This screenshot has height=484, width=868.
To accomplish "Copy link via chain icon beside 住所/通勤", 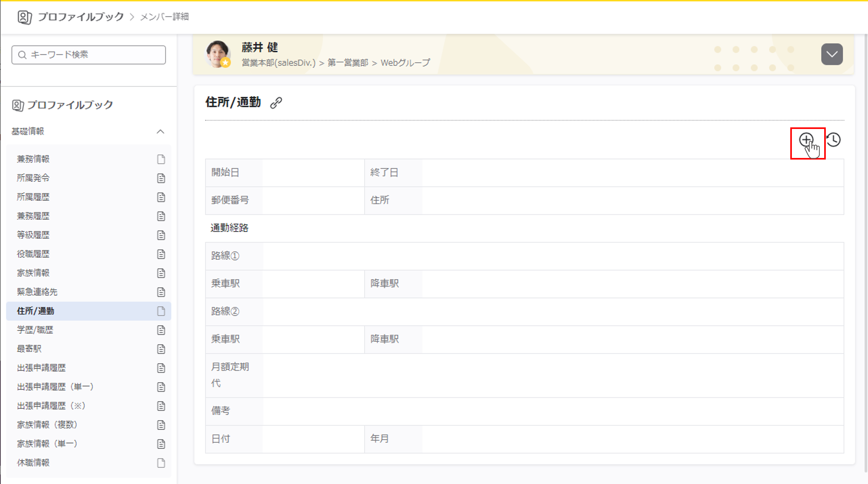I will pos(276,102).
